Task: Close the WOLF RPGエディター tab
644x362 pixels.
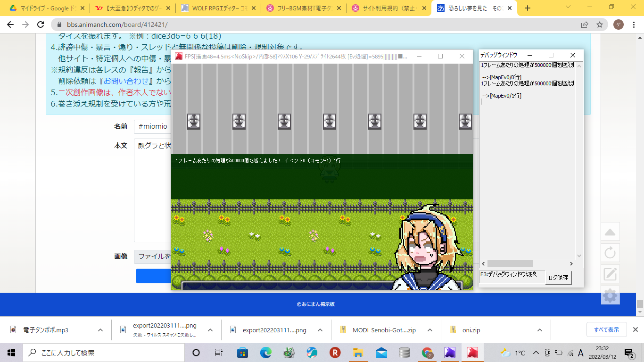Action: (253, 8)
